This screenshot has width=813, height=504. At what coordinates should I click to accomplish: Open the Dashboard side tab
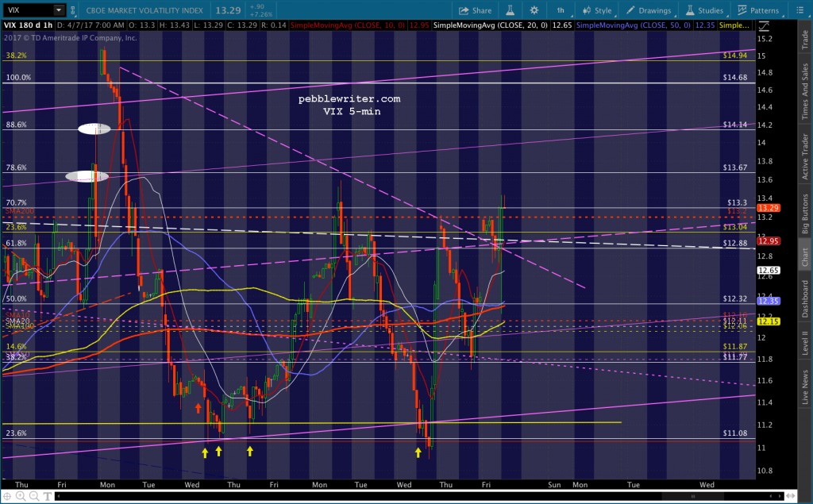pyautogui.click(x=805, y=299)
